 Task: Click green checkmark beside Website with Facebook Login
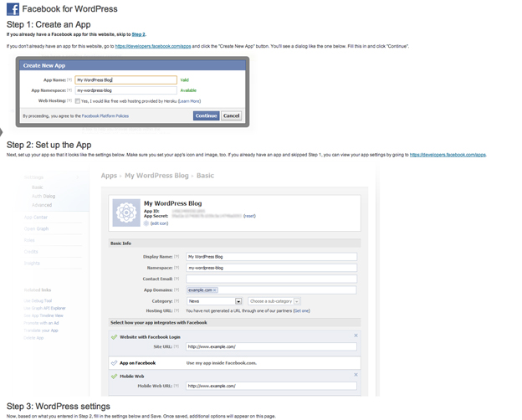pos(115,337)
